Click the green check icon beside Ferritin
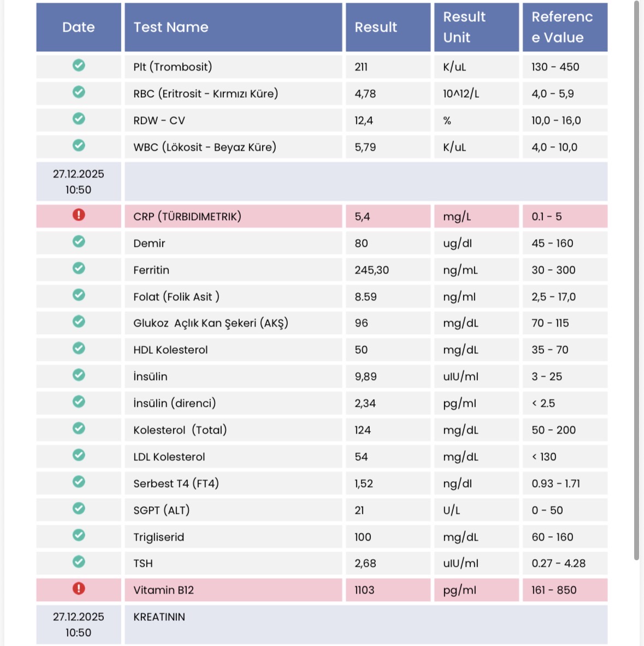644x646 pixels. click(79, 268)
